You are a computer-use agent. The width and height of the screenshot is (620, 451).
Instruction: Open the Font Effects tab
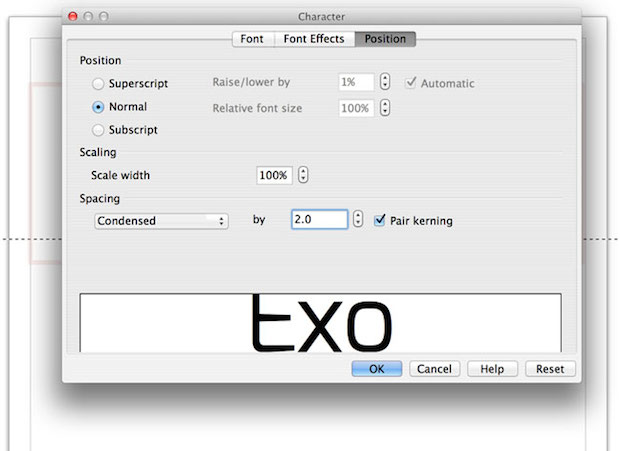pyautogui.click(x=313, y=39)
